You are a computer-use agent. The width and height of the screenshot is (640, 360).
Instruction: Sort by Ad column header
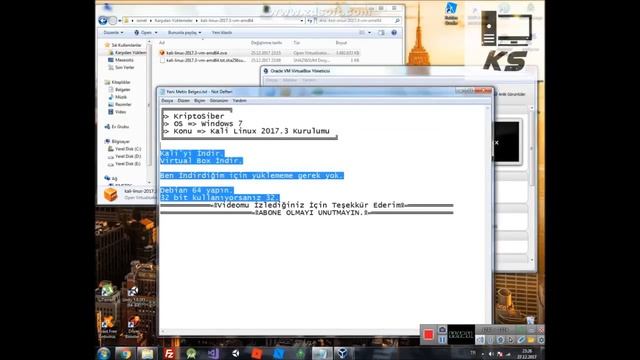click(x=162, y=42)
